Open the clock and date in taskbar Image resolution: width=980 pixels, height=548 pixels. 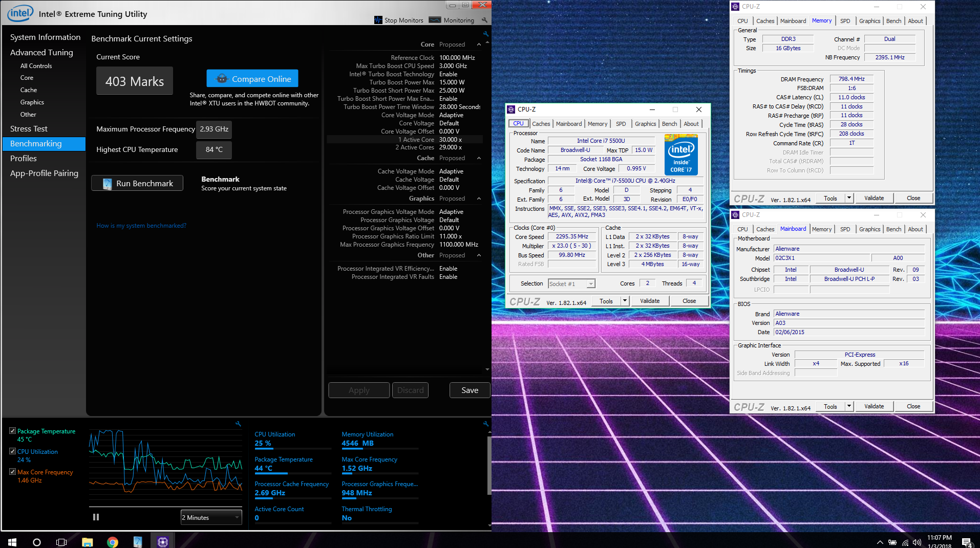click(x=939, y=542)
